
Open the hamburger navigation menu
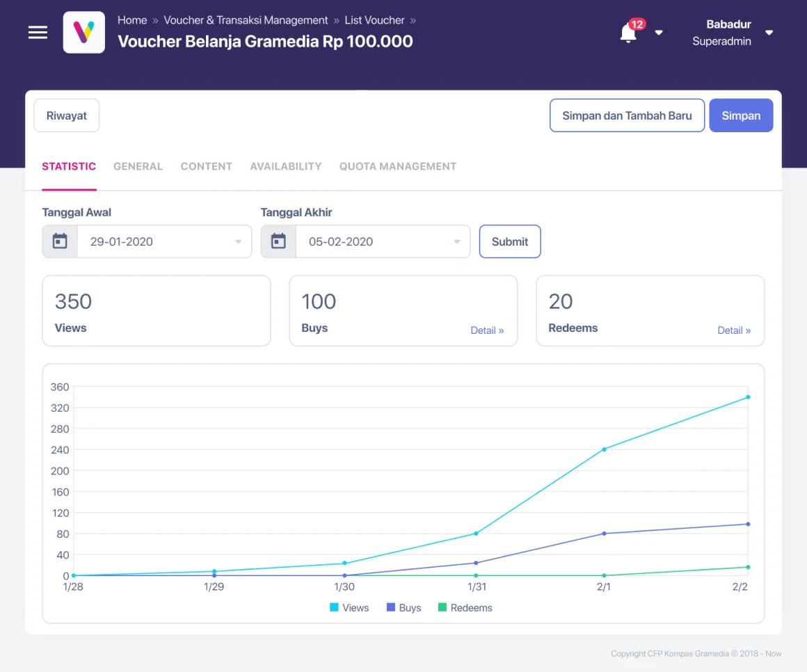[38, 33]
